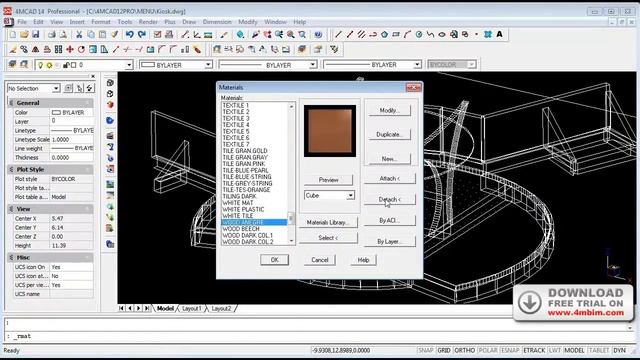This screenshot has height=360, width=640.
Task: Toggle ETRACK in the status bar
Action: click(x=534, y=350)
